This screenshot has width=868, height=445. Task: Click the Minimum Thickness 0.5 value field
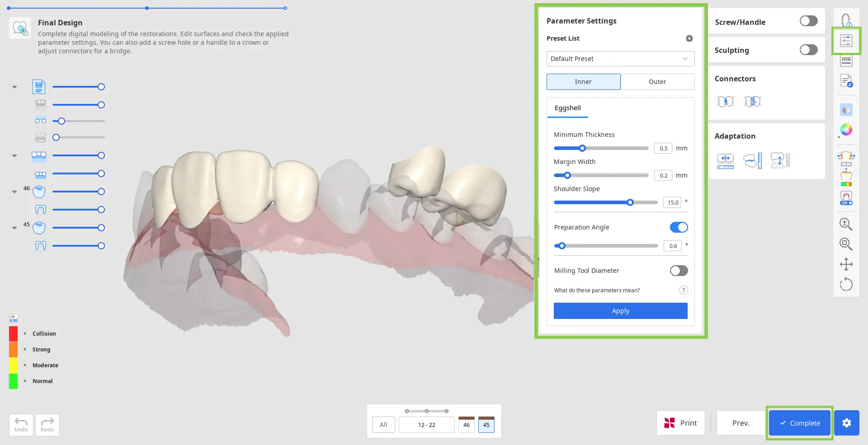[663, 148]
